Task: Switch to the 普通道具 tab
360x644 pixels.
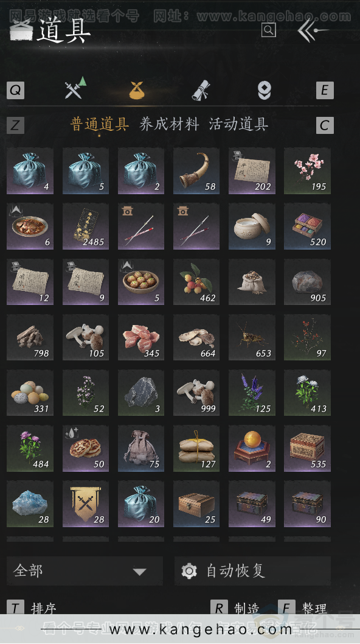Action: click(x=100, y=124)
